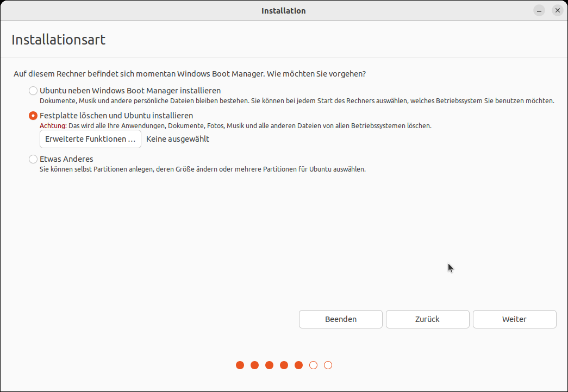
Task: Open 'Erweiterte Funktionen …' dialog
Action: [x=90, y=139]
